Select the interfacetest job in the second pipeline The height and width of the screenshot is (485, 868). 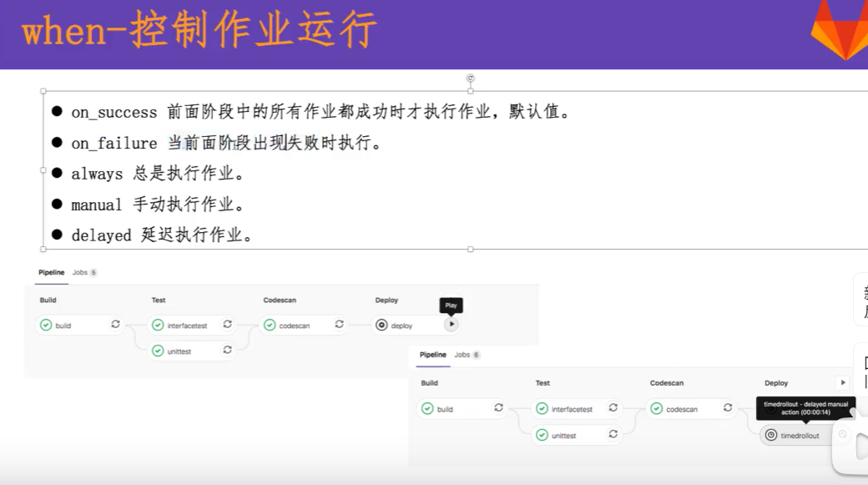[x=573, y=408]
